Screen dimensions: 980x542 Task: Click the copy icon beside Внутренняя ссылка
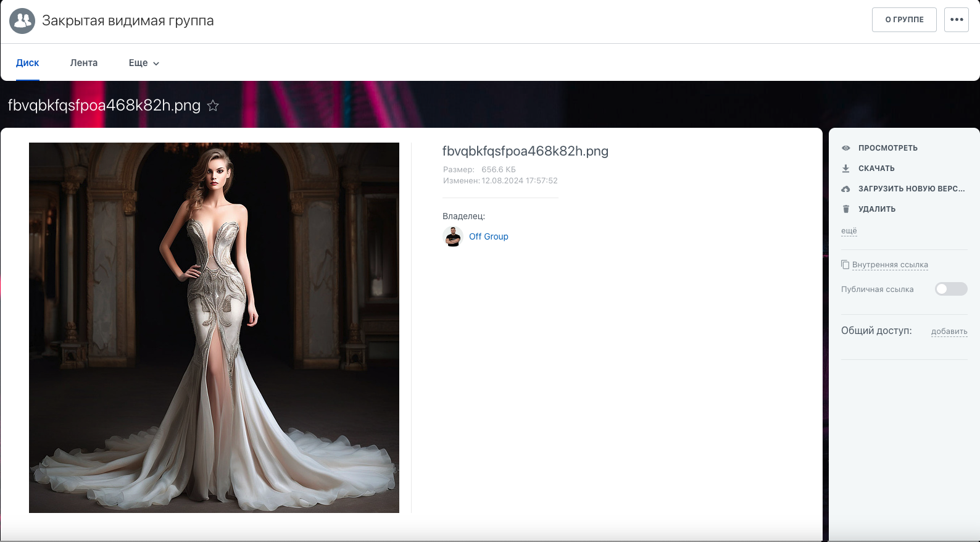point(845,265)
